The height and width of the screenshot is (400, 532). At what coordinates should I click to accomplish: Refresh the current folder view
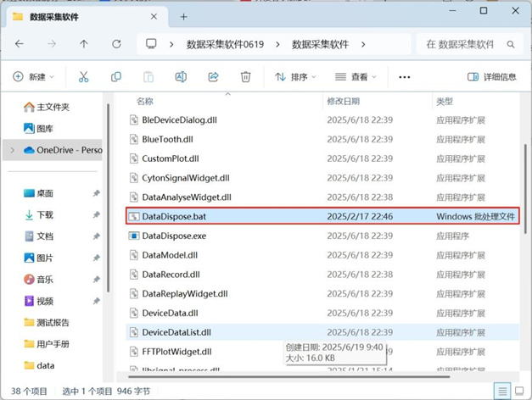116,44
